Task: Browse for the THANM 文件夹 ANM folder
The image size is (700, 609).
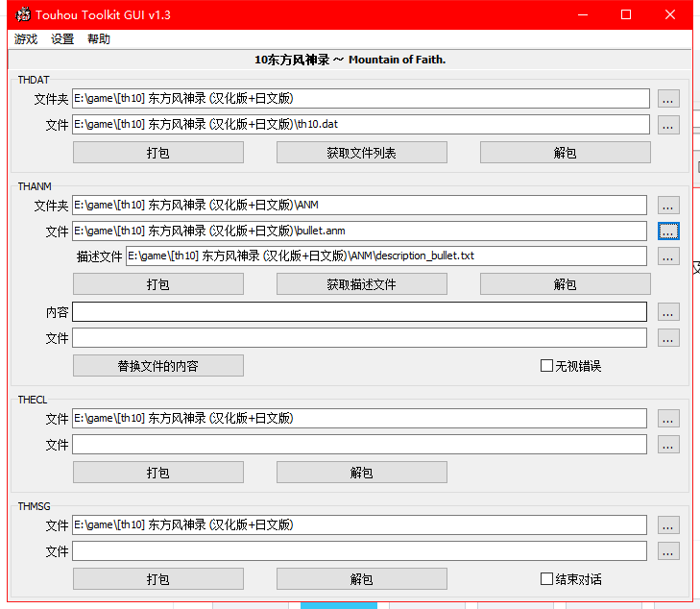Action: (668, 206)
